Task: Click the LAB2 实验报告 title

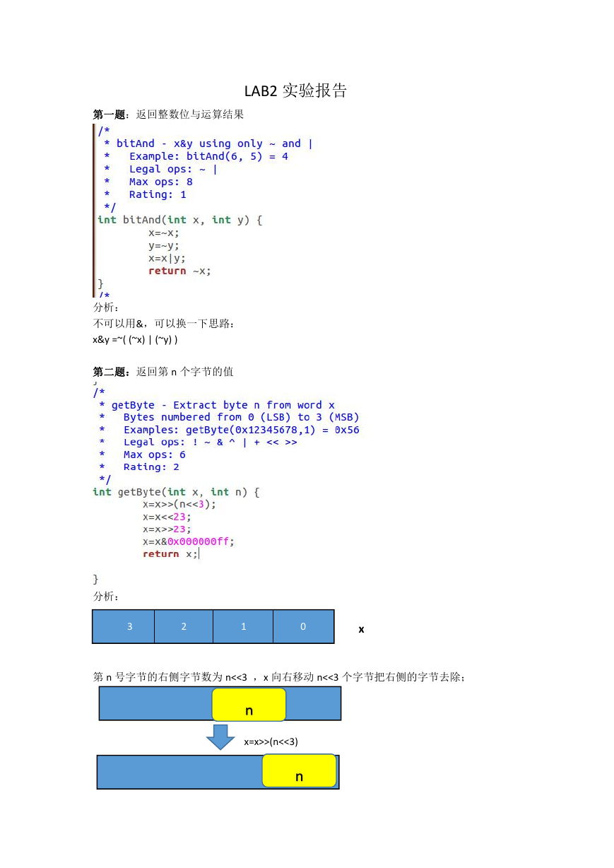Action: click(x=296, y=90)
